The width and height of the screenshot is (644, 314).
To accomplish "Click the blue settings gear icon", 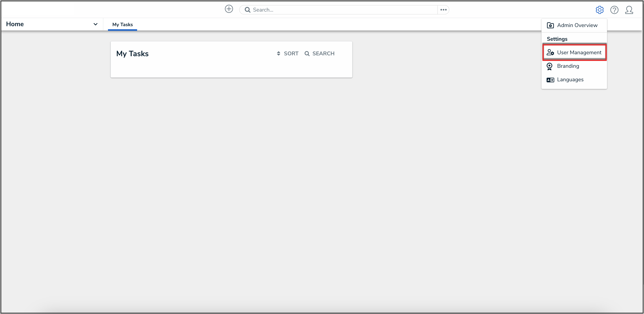I will tap(599, 10).
